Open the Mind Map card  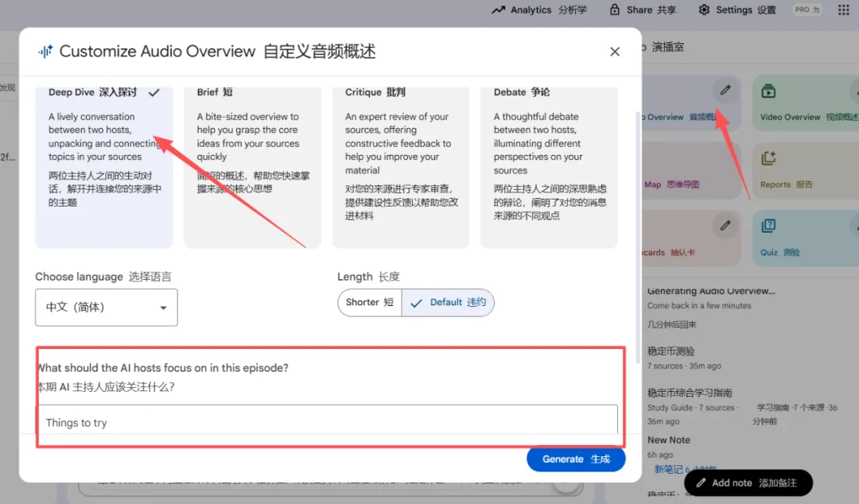pos(691,170)
